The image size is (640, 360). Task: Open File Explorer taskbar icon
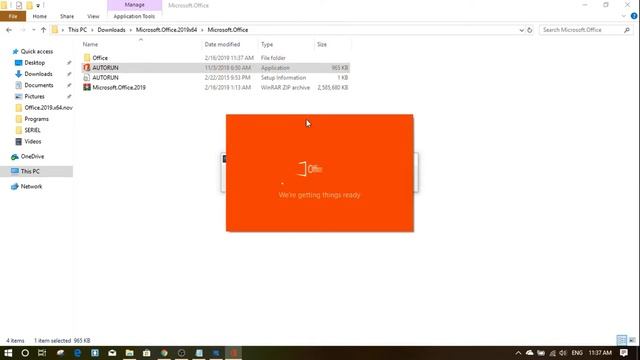(129, 353)
